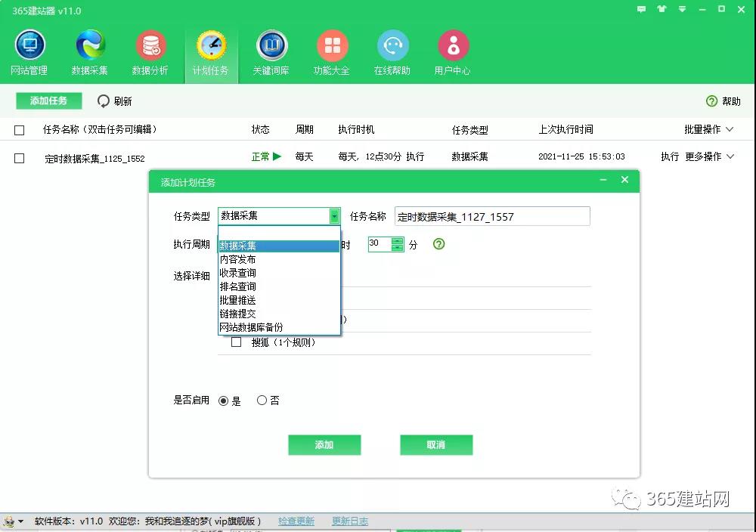The height and width of the screenshot is (532, 756).
Task: Refresh the task list with 刷新
Action: click(x=115, y=101)
